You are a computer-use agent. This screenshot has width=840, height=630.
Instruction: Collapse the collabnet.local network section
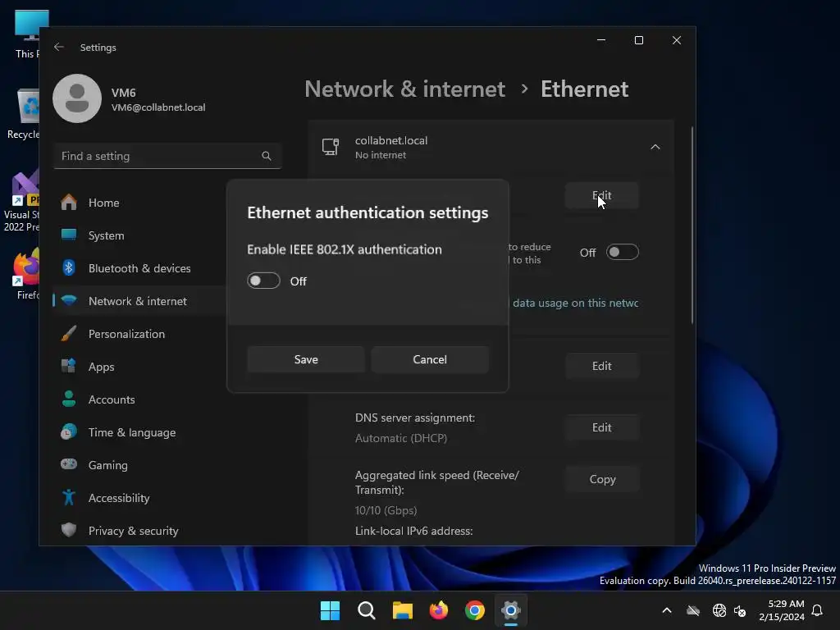point(655,147)
